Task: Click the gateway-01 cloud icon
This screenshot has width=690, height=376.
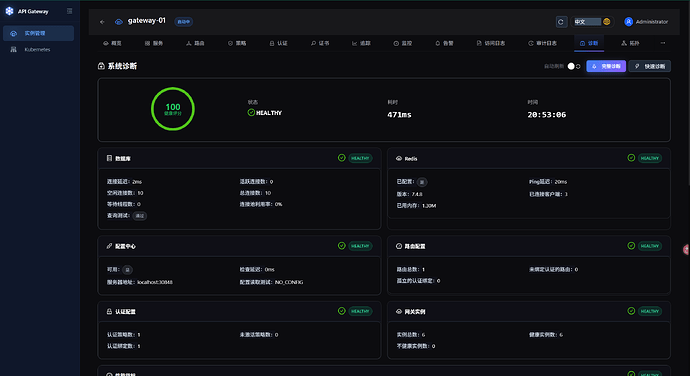Action: pos(119,22)
